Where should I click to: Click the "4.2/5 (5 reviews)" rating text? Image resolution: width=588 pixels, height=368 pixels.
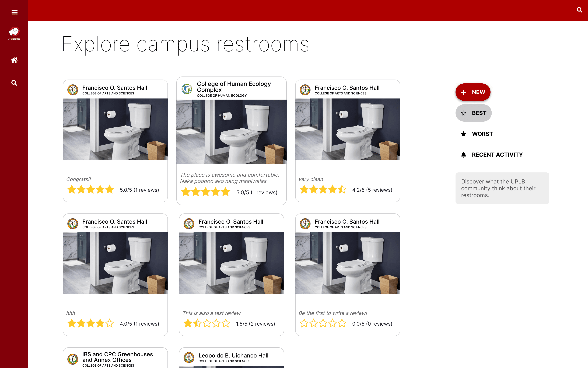click(372, 190)
